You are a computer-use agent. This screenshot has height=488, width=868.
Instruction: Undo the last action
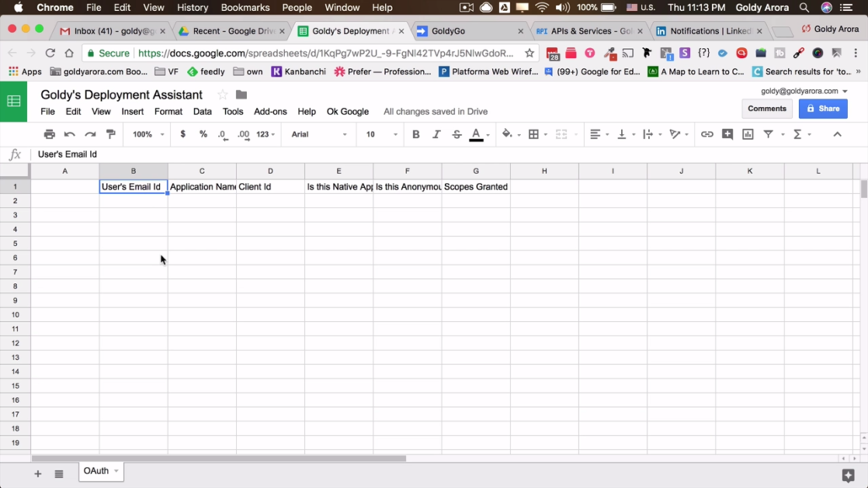pyautogui.click(x=70, y=134)
